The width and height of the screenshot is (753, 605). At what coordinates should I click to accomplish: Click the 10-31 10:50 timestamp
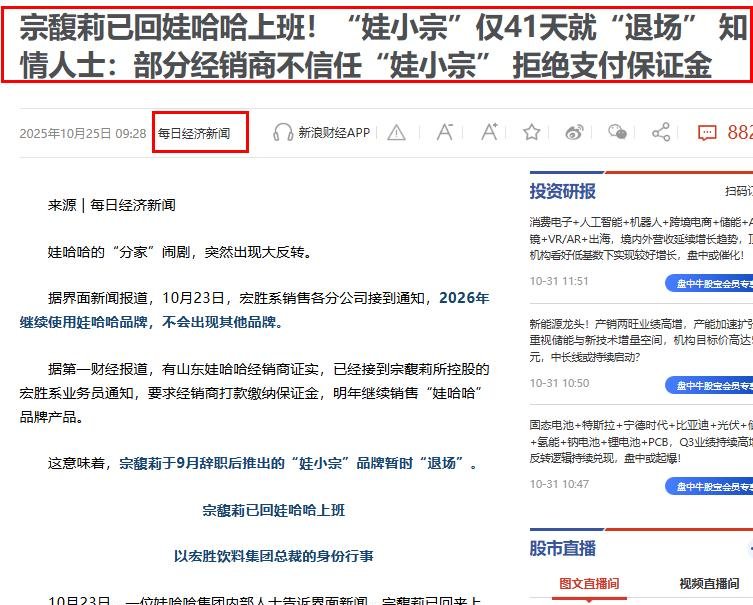point(559,383)
